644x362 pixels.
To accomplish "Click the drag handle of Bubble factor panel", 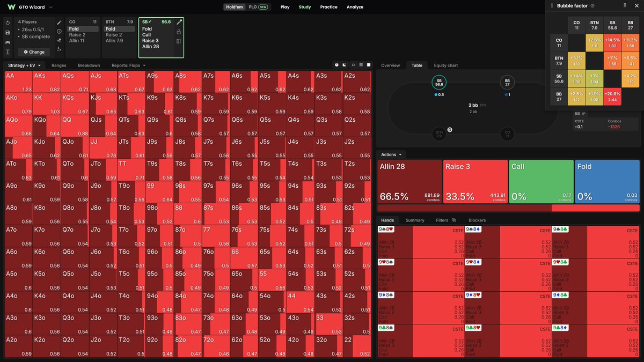I will (552, 5).
